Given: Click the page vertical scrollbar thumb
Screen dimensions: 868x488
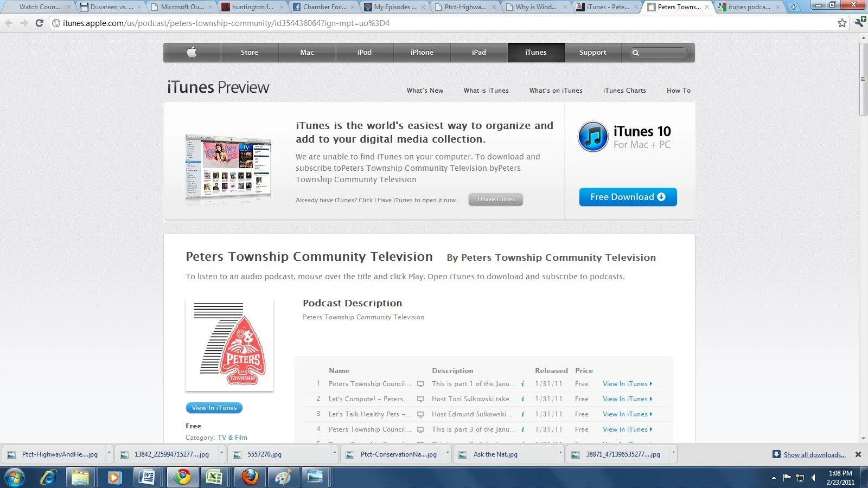Looking at the screenshot, I should (x=863, y=79).
